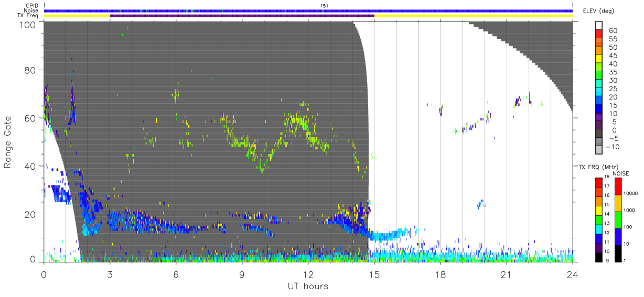
Task: Click the Range Gate axis title
Action: click(x=8, y=141)
